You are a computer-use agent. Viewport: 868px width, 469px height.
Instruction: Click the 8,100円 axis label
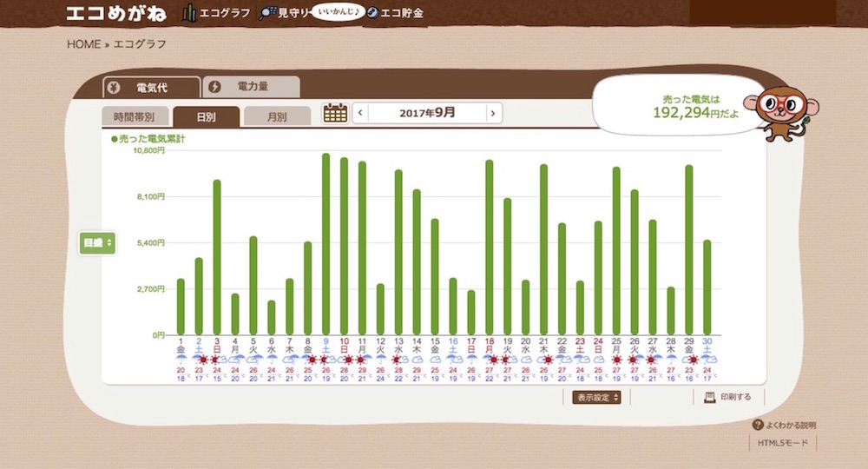click(151, 196)
